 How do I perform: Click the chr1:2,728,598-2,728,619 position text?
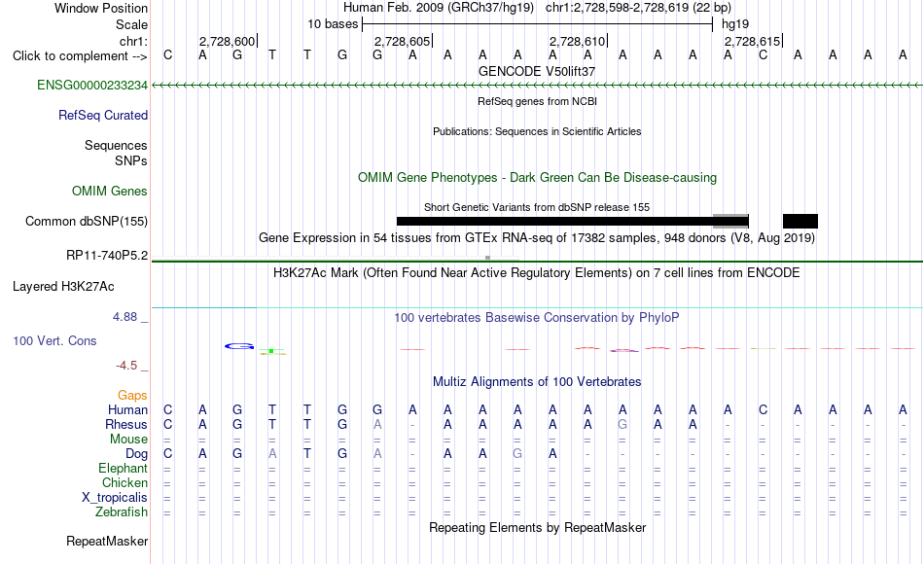(638, 8)
